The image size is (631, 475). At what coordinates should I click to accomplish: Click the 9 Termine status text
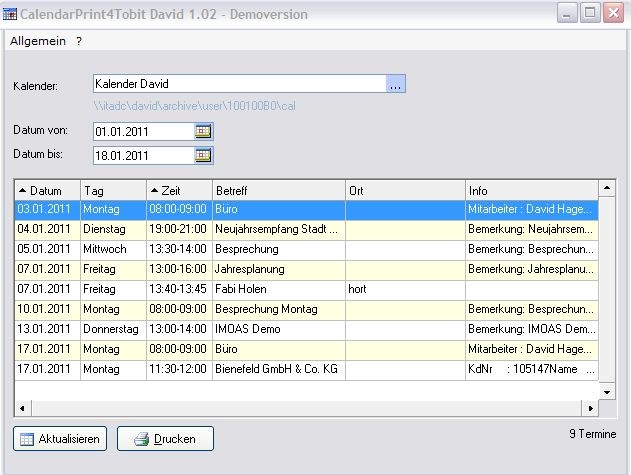tap(592, 434)
